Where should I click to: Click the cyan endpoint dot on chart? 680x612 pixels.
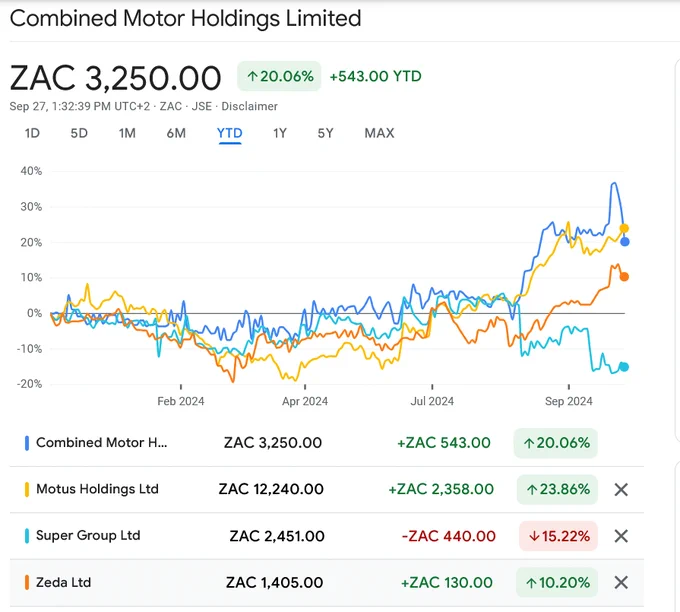(624, 367)
